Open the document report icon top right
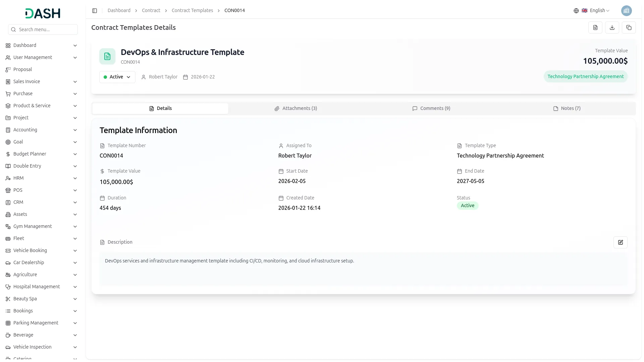This screenshot has width=644, height=362. coord(595,27)
